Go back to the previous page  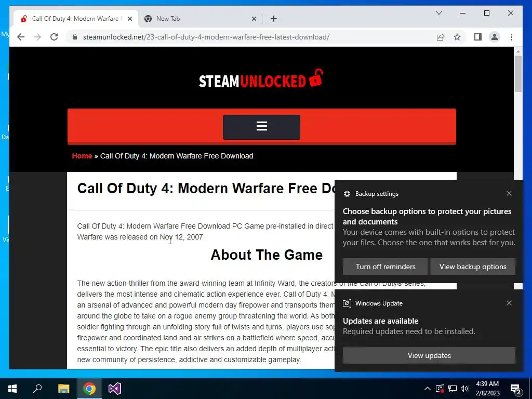pyautogui.click(x=21, y=37)
